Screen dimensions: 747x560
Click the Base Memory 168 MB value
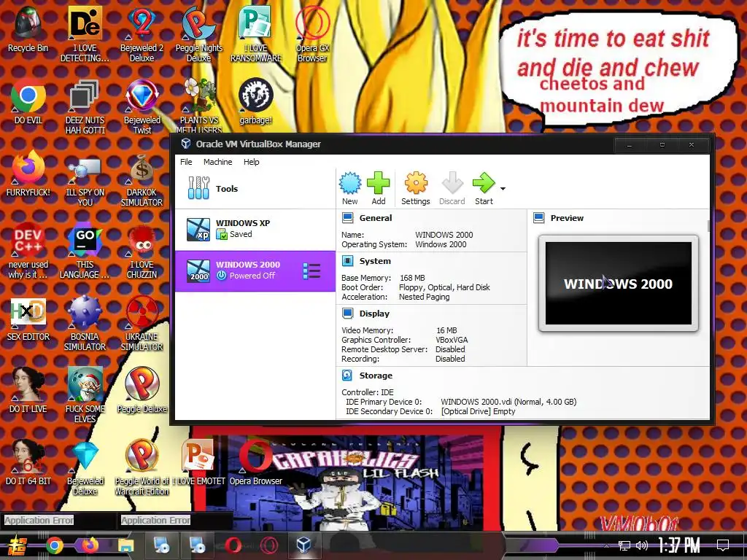413,278
